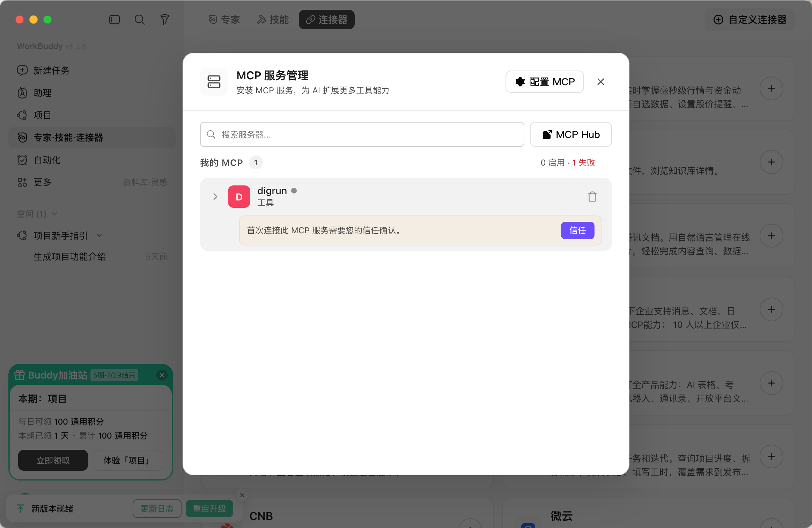Image resolution: width=812 pixels, height=528 pixels.
Task: Dismiss the 新版本就绪 notification
Action: point(242,495)
